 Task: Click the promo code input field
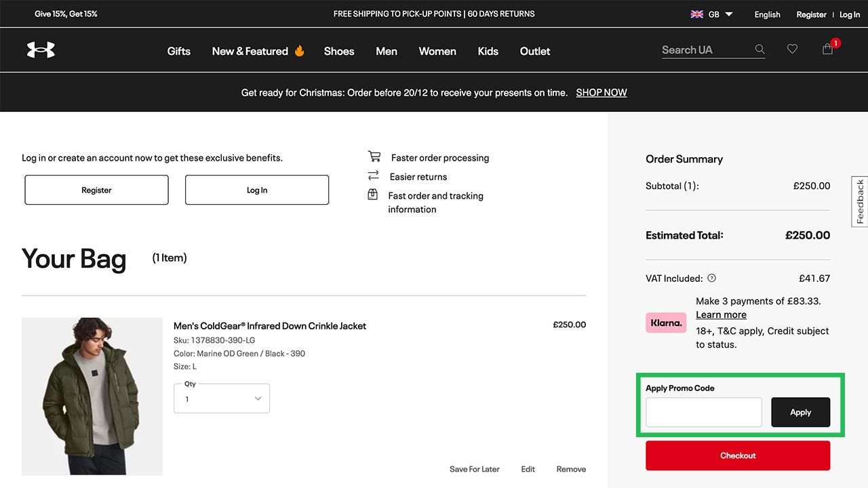(x=704, y=412)
